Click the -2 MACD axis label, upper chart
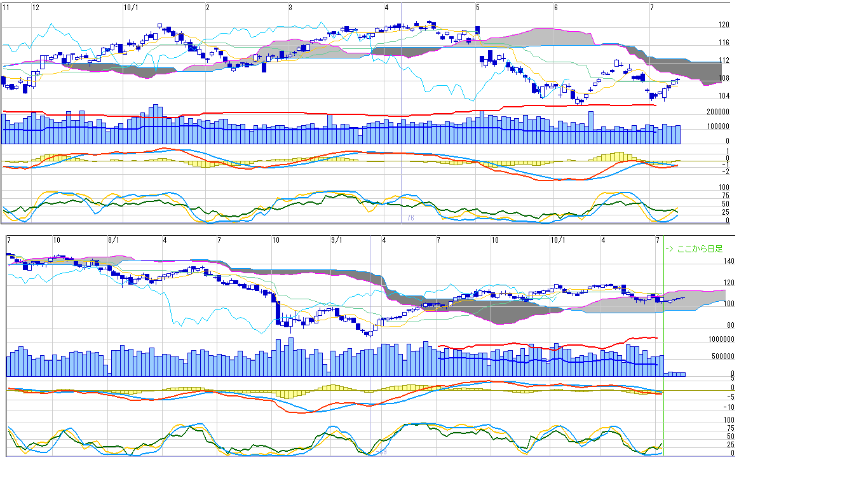The width and height of the screenshot is (868, 488). pyautogui.click(x=725, y=172)
